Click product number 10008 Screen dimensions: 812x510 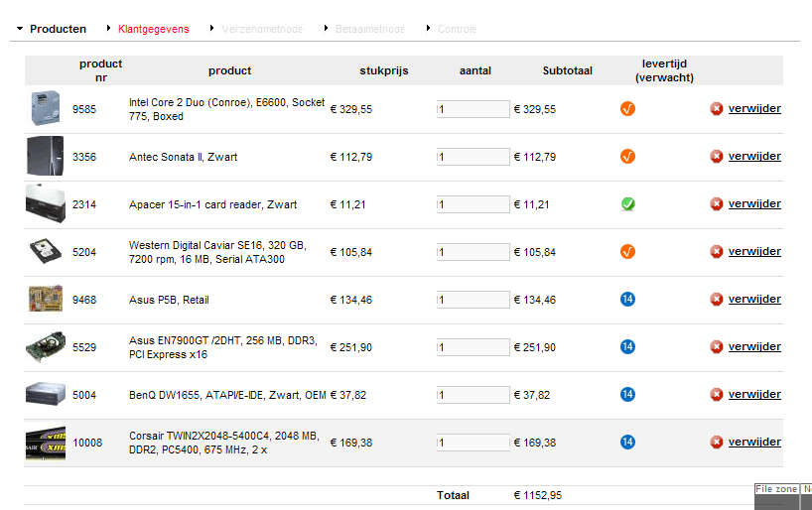pyautogui.click(x=87, y=443)
